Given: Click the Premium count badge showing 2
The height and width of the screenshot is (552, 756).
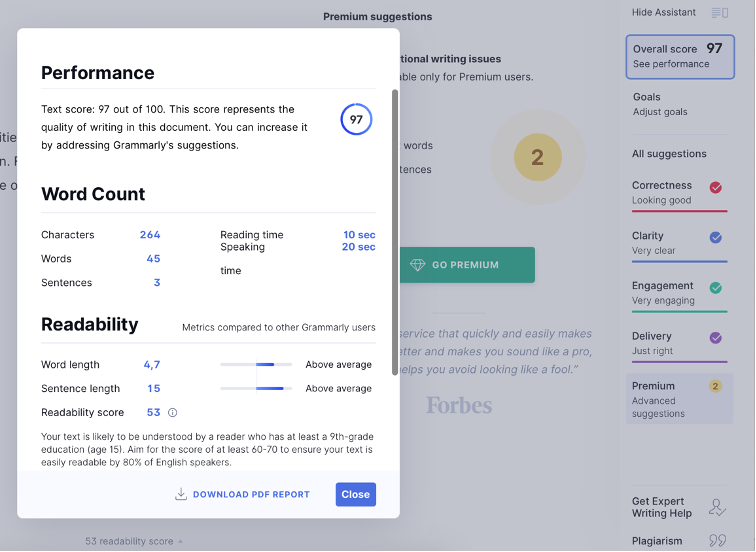Looking at the screenshot, I should (x=716, y=386).
